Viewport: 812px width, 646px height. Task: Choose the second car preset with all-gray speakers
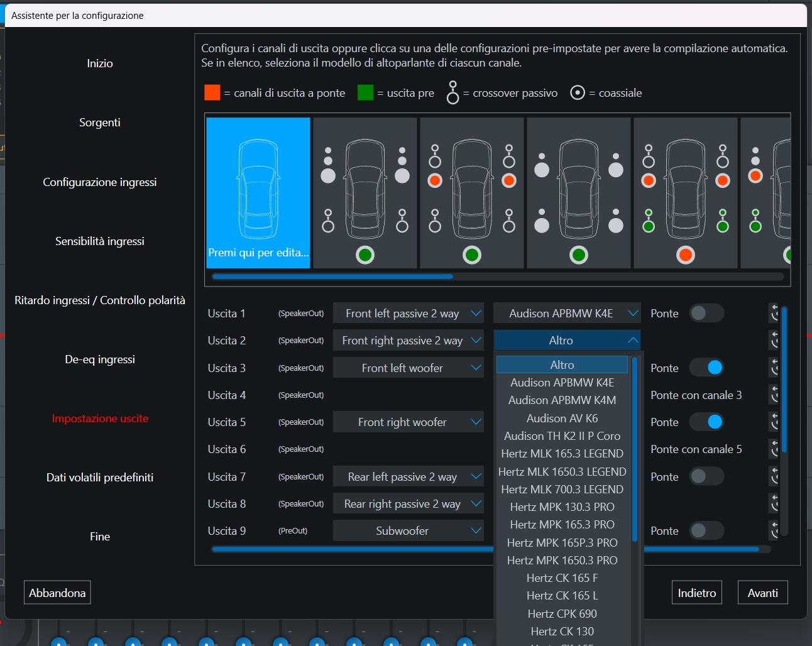[365, 193]
